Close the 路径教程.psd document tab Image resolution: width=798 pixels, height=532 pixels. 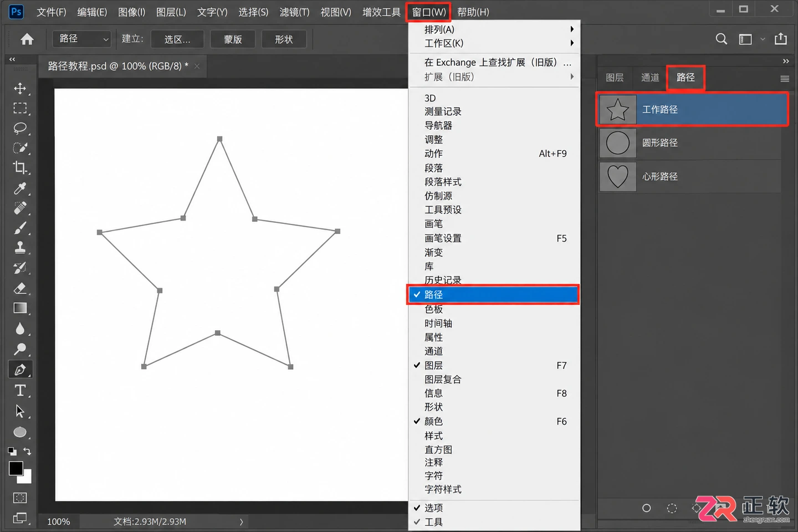(197, 66)
